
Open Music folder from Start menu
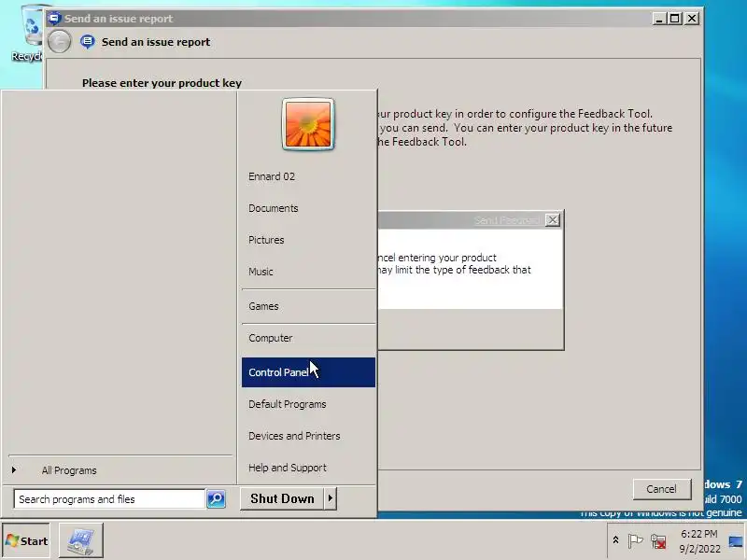coord(308,272)
